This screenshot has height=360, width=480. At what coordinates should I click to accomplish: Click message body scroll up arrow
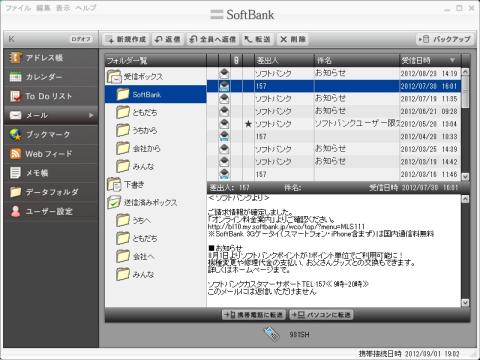[x=465, y=199]
